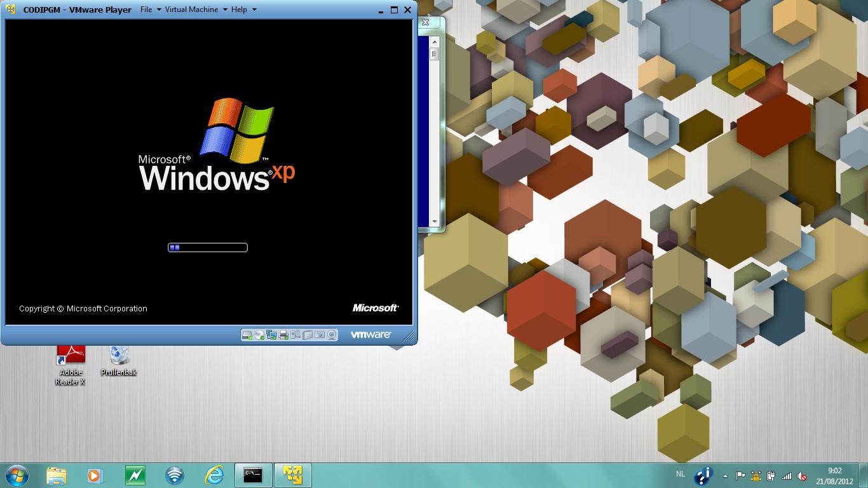Viewport: 868px width, 488px height.
Task: Click the NL language indicator
Action: (x=681, y=474)
